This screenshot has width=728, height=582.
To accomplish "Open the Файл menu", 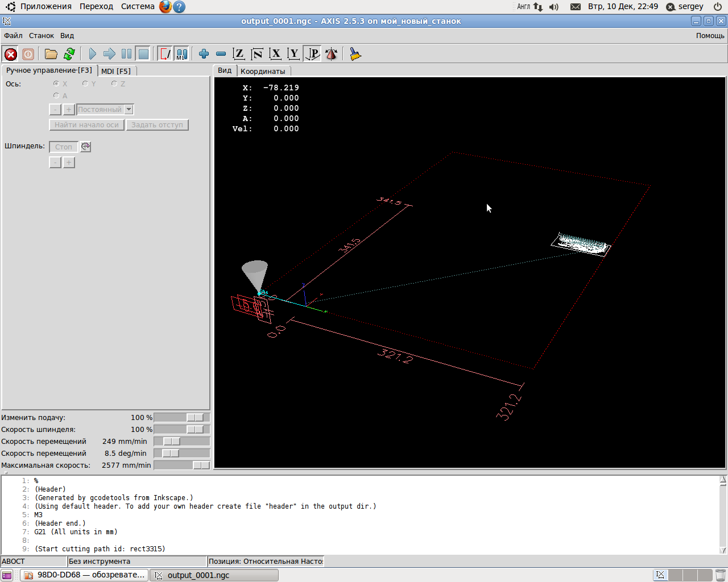I will point(13,35).
